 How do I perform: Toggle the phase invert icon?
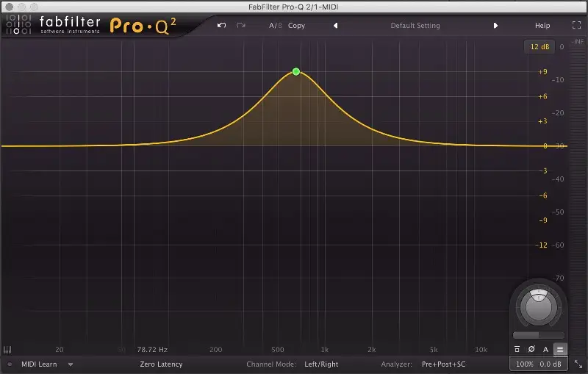(531, 349)
